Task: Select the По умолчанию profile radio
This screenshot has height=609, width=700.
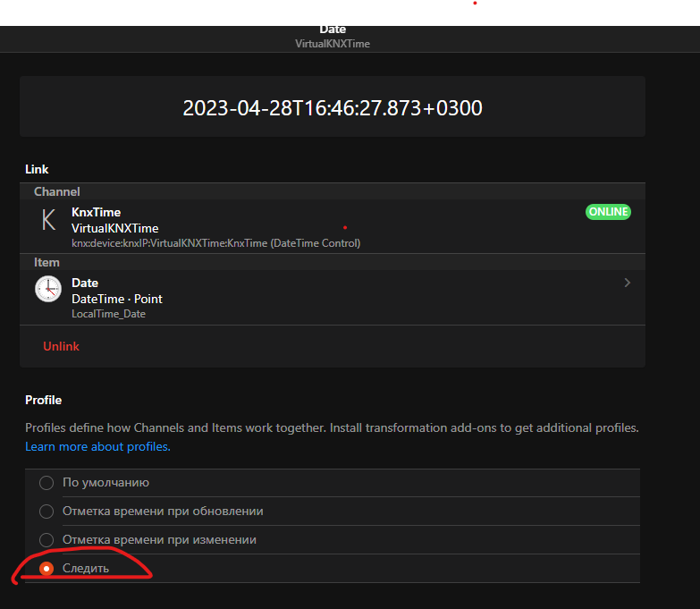Action: click(46, 483)
